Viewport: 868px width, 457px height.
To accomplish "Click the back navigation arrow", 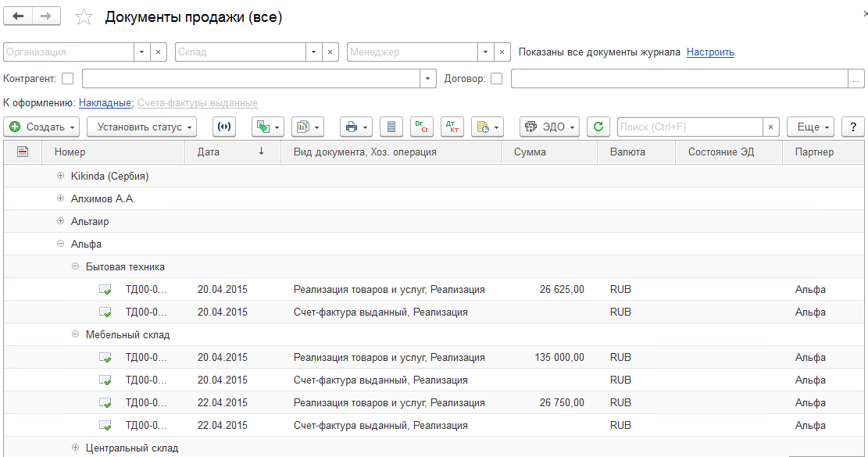I will click(19, 16).
